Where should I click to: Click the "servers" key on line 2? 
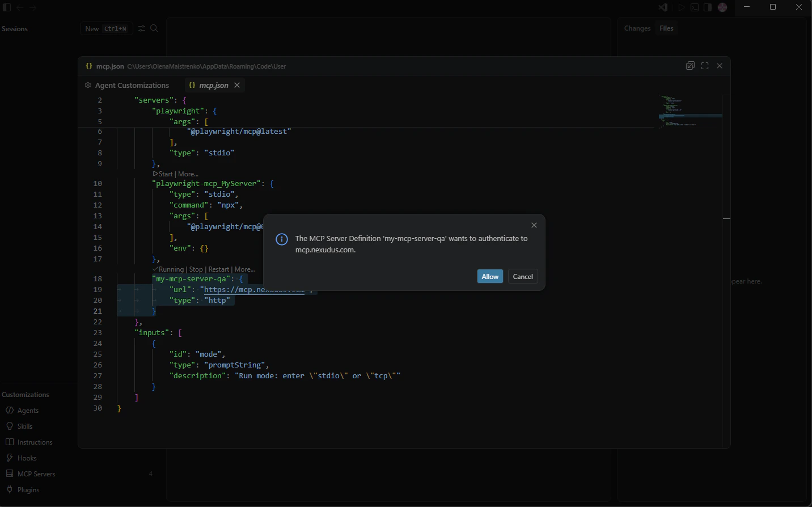pos(154,100)
